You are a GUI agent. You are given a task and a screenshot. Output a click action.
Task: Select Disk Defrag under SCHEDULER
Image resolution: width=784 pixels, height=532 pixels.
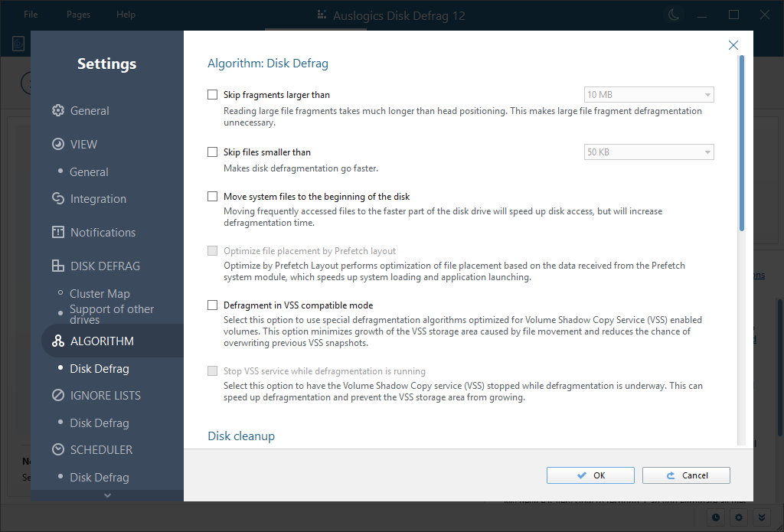coord(99,478)
